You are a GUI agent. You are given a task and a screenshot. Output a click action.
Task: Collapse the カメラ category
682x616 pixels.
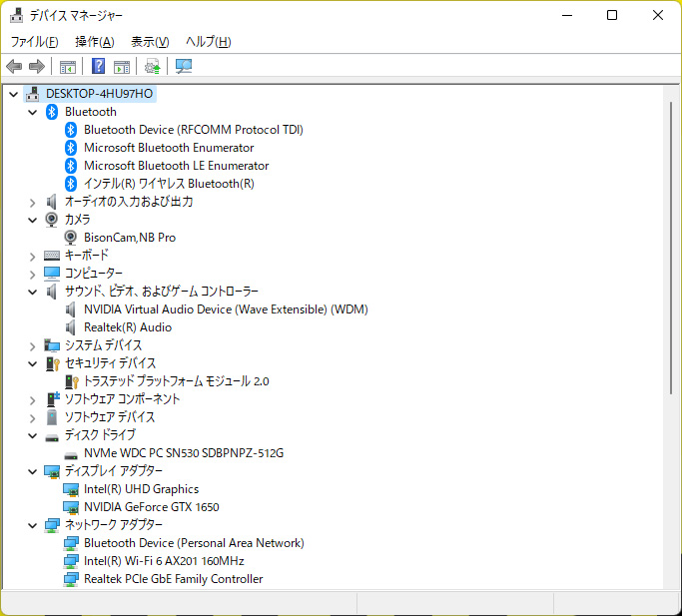click(x=33, y=220)
